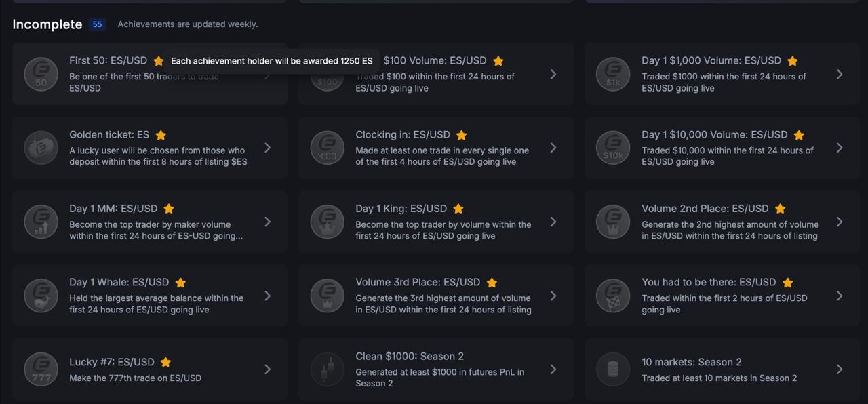The image size is (868, 404).
Task: Expand the Day 1 $1,000 Volume chevron
Action: pyautogui.click(x=840, y=74)
